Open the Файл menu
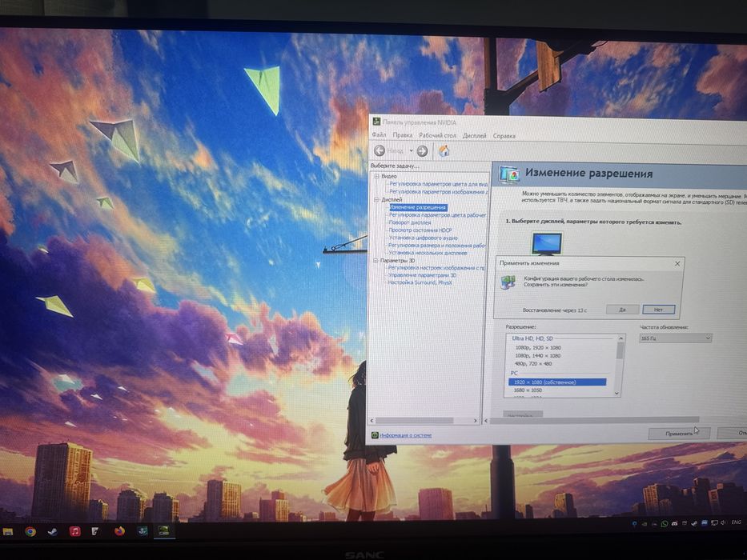747x560 pixels. tap(380, 135)
